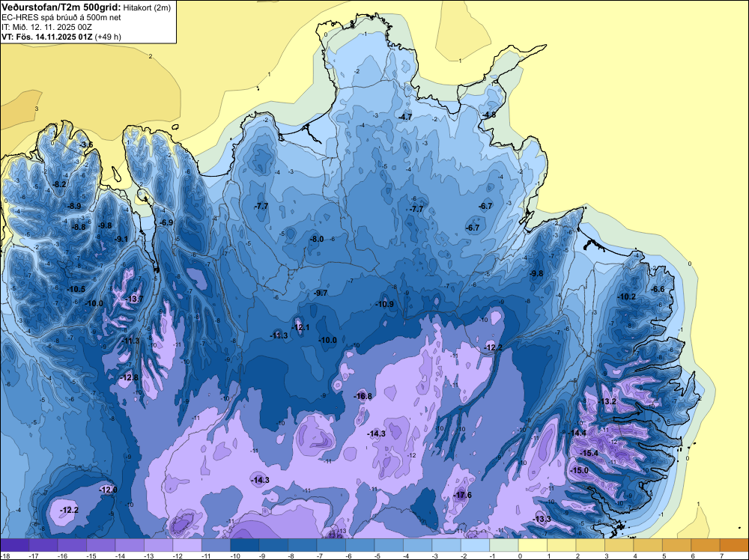Click the -9.1 temperature label
This screenshot has height=560, width=749.
(x=121, y=239)
